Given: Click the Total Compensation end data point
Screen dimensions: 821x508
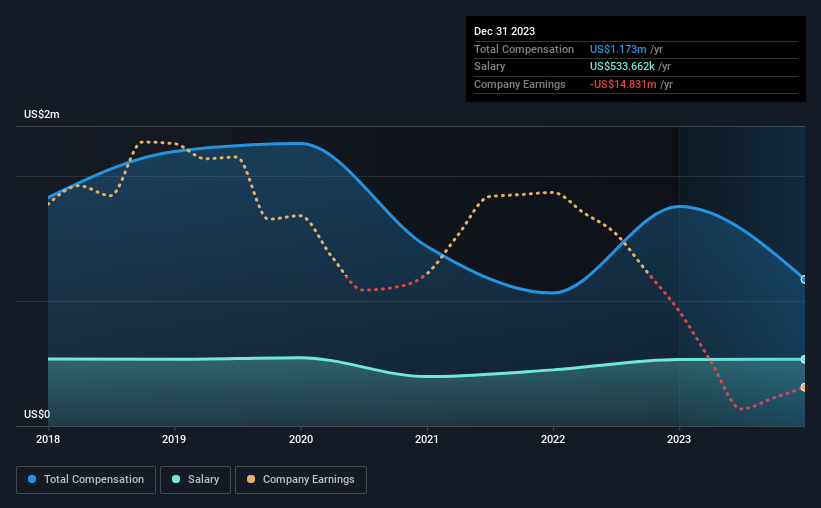Looking at the screenshot, I should click(x=804, y=280).
